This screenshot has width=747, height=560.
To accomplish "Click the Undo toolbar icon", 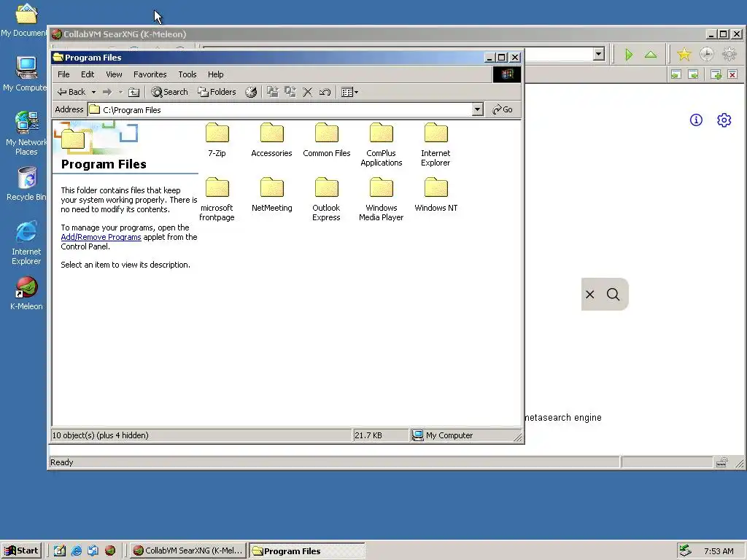I will click(325, 92).
